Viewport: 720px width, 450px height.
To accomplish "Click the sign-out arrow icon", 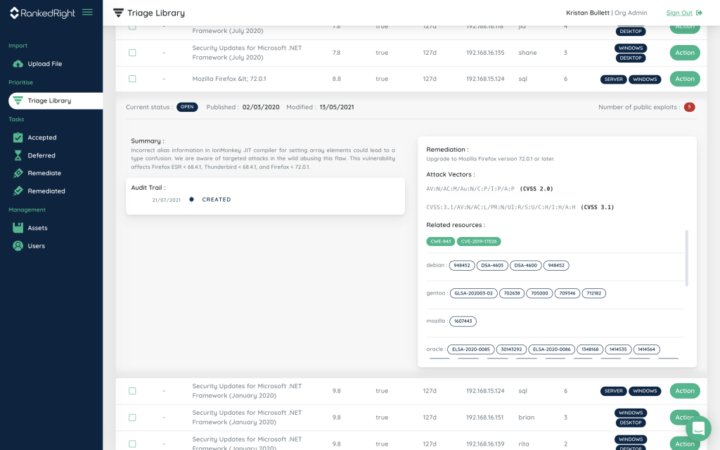I will (x=699, y=13).
